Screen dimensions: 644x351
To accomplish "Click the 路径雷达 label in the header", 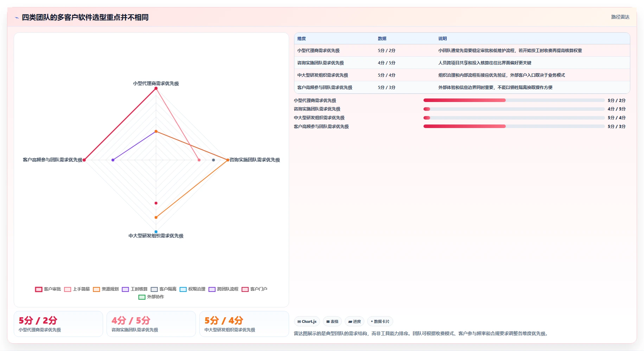I will (x=620, y=17).
